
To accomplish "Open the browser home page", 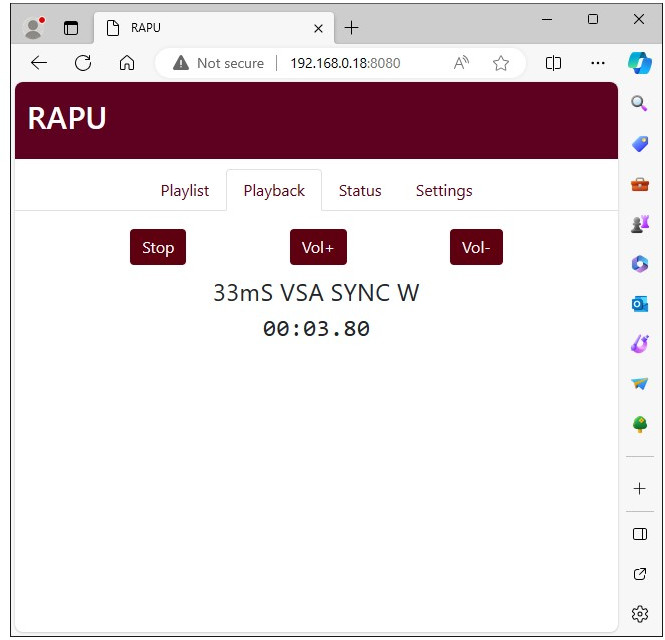I will point(127,63).
